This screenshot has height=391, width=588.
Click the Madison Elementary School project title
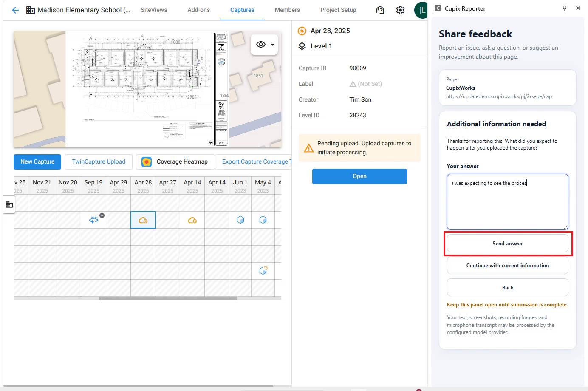point(84,10)
